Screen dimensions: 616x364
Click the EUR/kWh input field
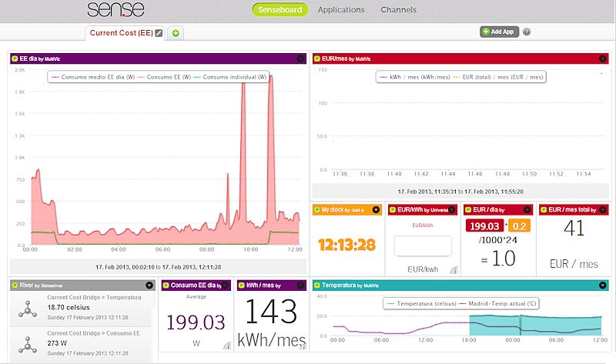(423, 245)
